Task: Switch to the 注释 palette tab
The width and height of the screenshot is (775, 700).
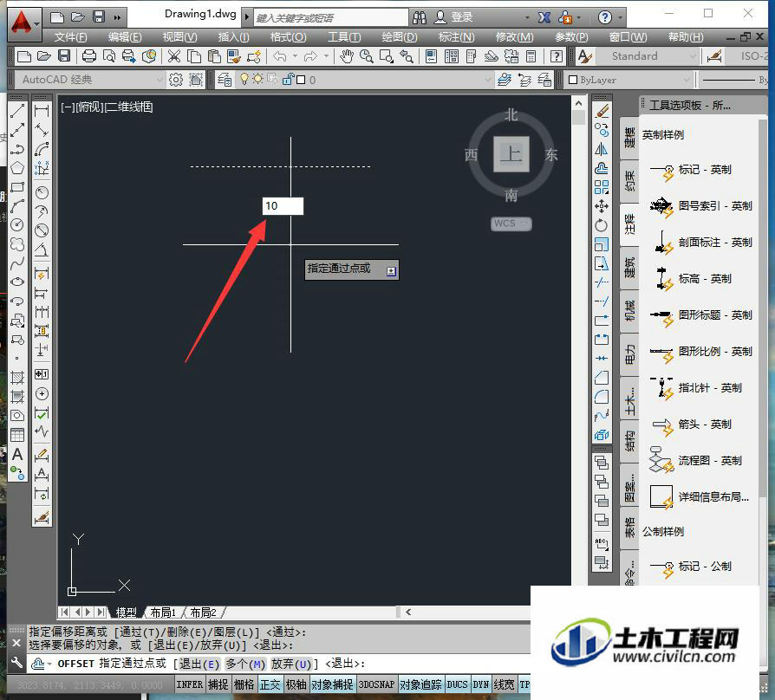Action: point(629,224)
